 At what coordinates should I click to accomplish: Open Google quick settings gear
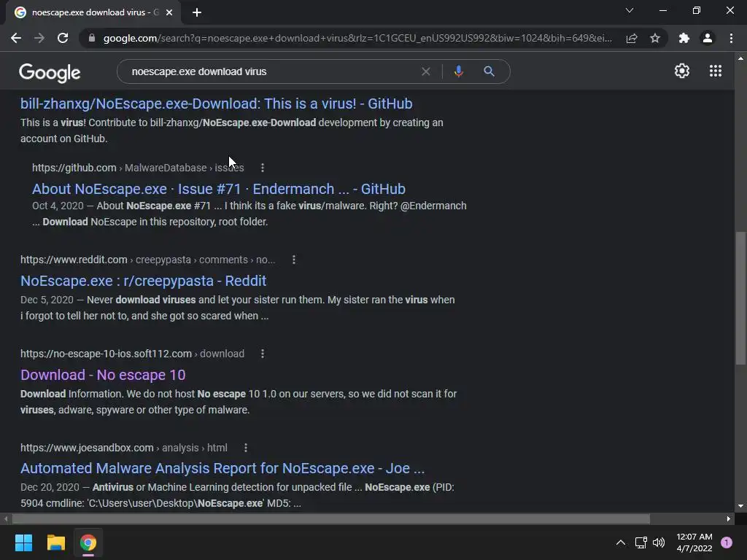coord(682,71)
